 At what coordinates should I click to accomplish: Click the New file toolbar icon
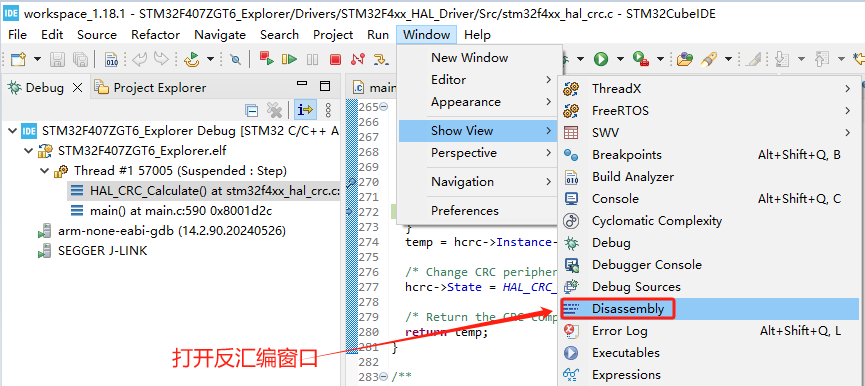click(x=18, y=59)
